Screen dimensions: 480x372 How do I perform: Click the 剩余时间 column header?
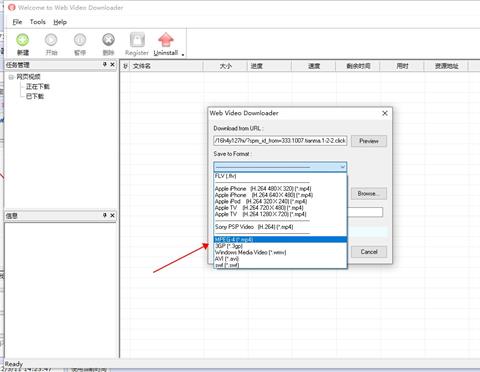(358, 66)
